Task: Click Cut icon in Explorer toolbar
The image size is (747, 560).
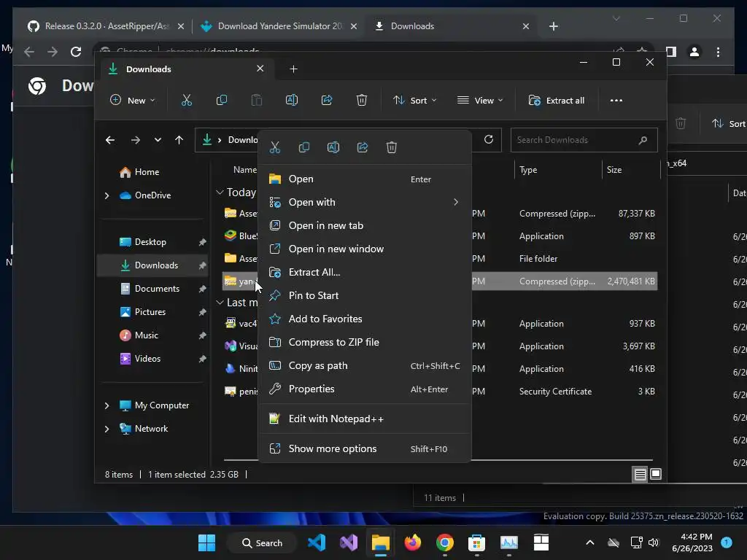Action: point(186,101)
